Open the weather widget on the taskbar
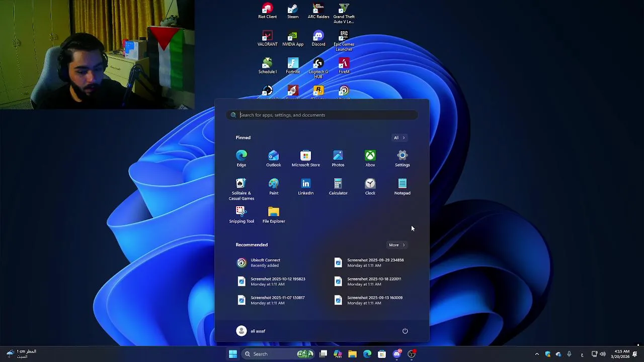Viewport: 644px width, 362px height. click(21, 354)
